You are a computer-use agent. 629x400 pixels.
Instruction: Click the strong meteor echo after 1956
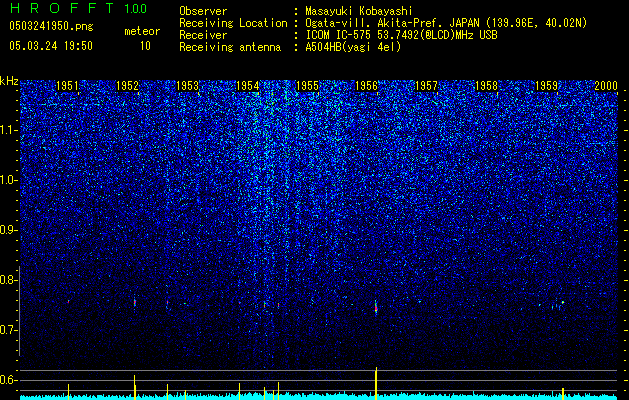(x=376, y=308)
